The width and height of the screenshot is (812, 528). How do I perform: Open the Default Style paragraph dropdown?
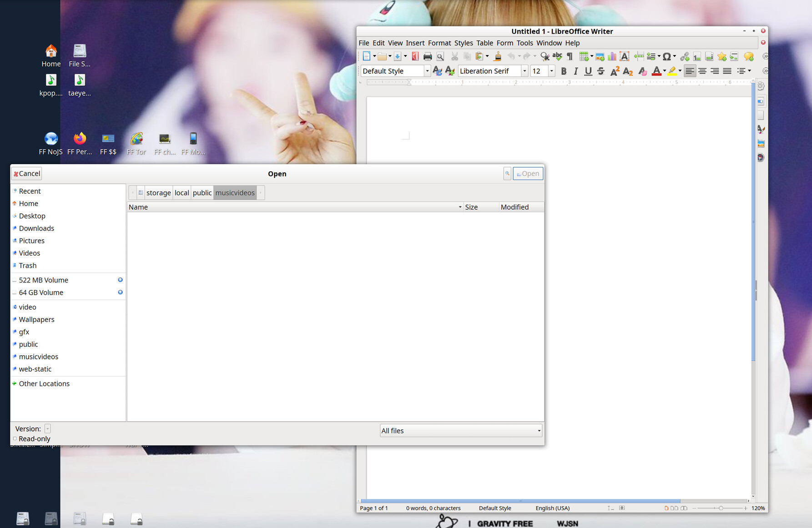(427, 71)
